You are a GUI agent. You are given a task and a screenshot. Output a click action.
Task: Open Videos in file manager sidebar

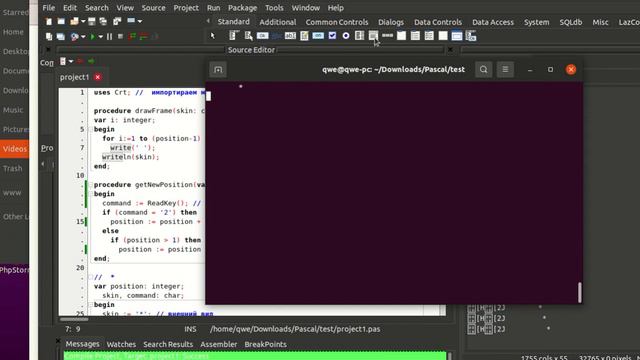(x=15, y=149)
